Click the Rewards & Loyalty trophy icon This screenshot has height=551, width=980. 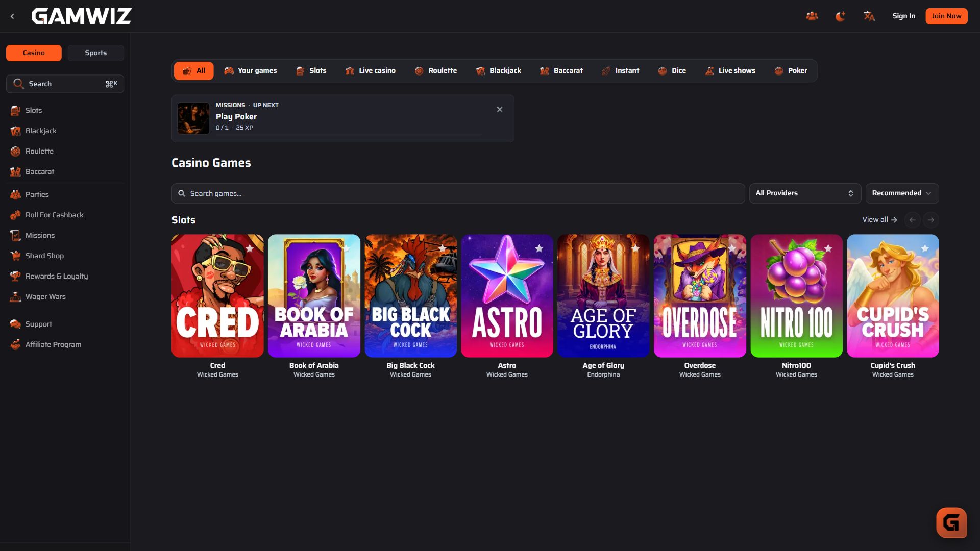15,276
